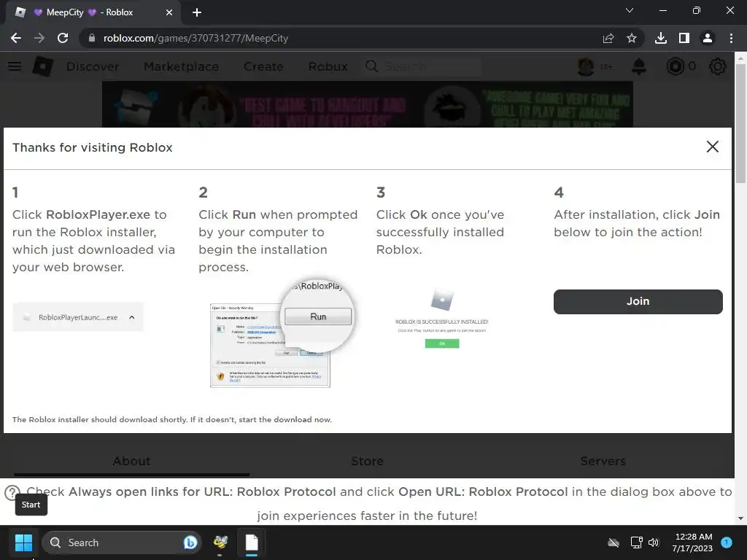This screenshot has width=747, height=560.
Task: Click the Join button
Action: point(638,301)
